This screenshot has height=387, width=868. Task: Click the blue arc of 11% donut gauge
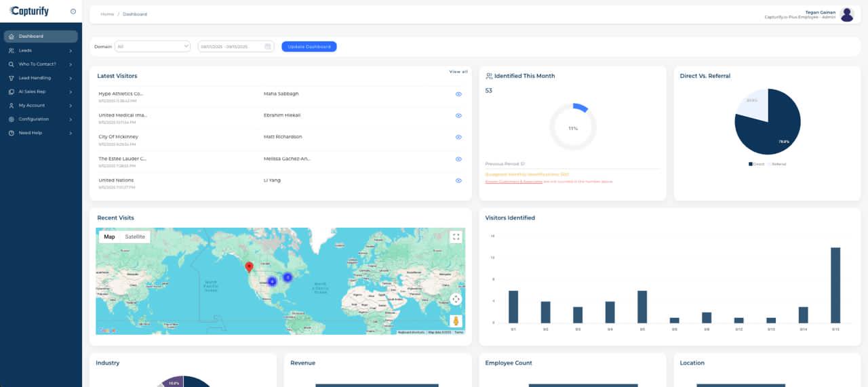(580, 108)
